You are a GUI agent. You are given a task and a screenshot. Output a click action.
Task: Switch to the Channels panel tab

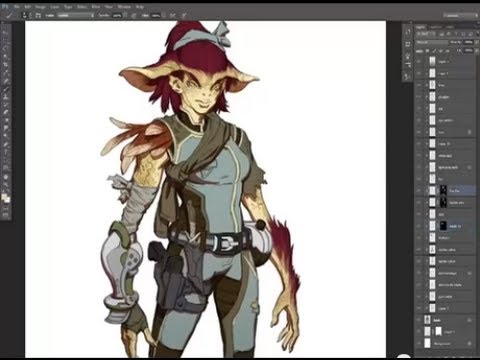pyautogui.click(x=435, y=27)
